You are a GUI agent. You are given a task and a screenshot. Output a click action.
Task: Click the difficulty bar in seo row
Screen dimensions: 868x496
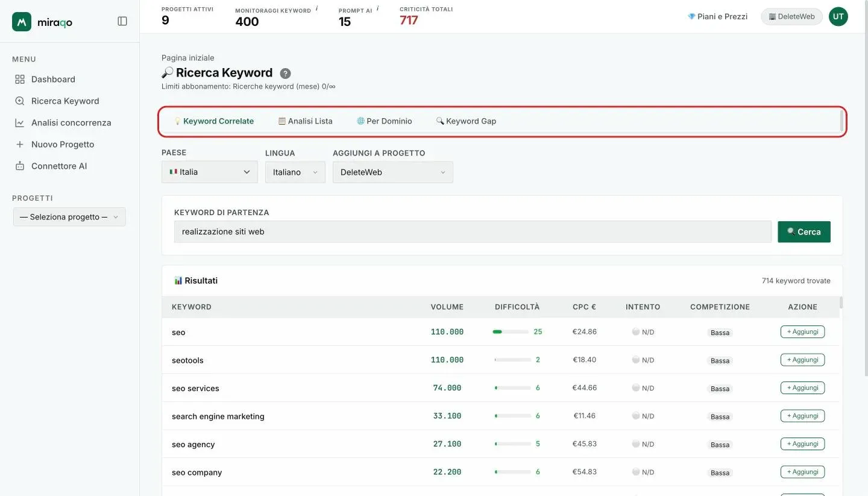tap(511, 332)
